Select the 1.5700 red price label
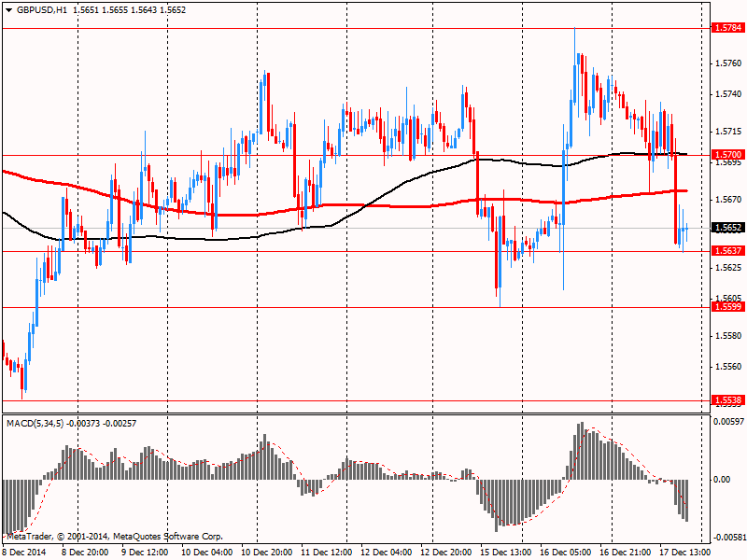 click(x=728, y=154)
